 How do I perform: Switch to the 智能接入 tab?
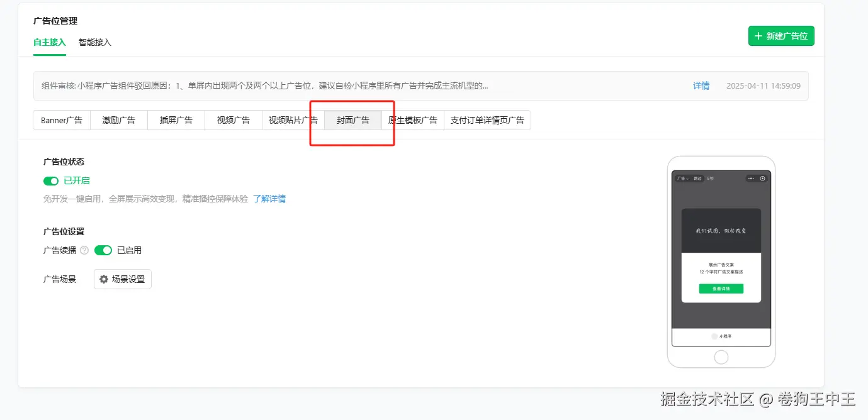(94, 42)
